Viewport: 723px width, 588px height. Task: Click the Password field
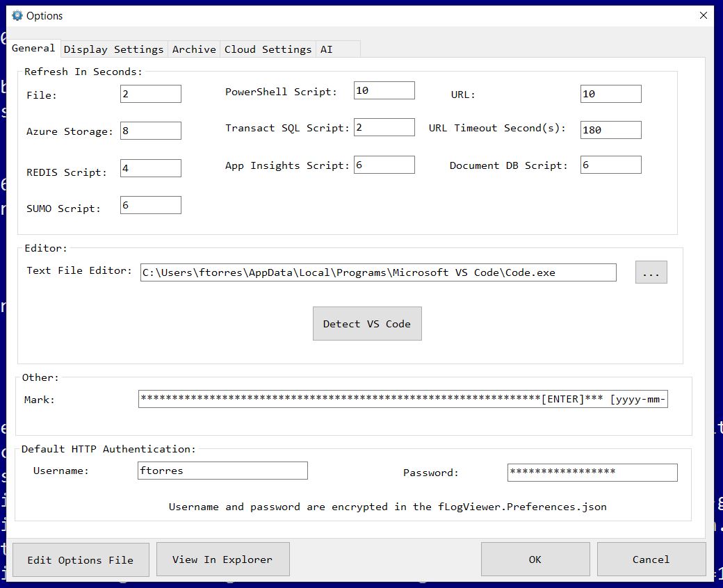(592, 473)
